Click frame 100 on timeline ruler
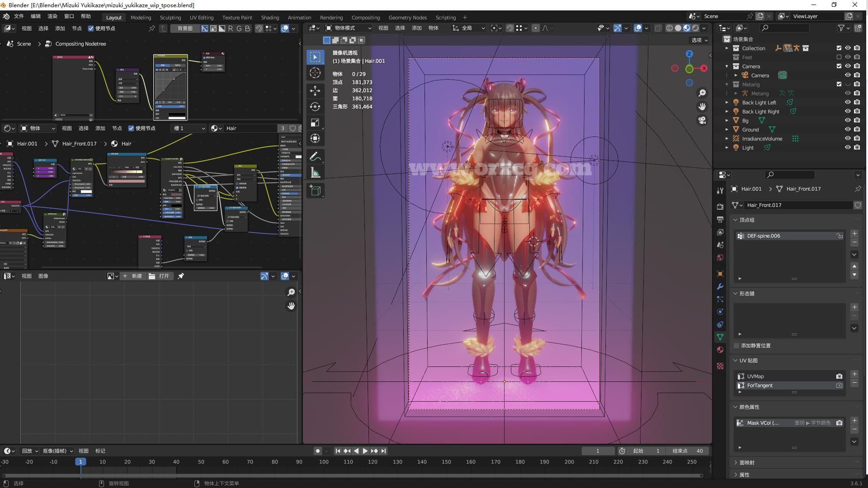868x488 pixels. [324, 462]
